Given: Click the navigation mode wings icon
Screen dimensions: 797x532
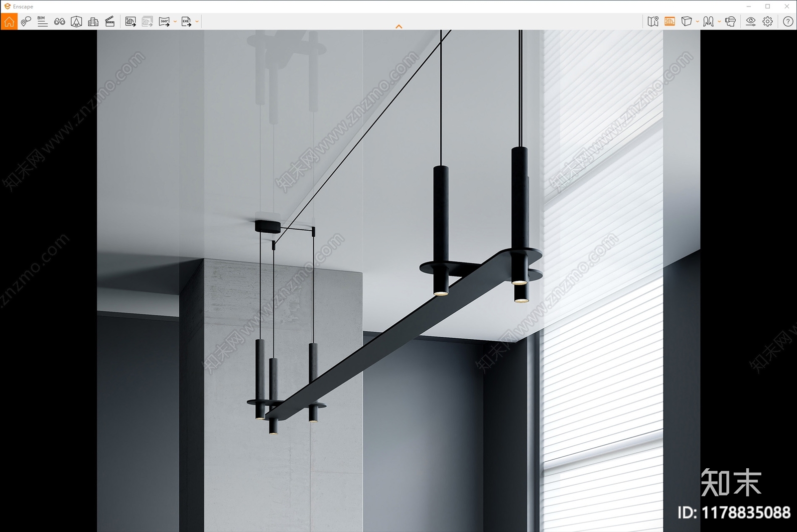Looking at the screenshot, I should pos(708,21).
